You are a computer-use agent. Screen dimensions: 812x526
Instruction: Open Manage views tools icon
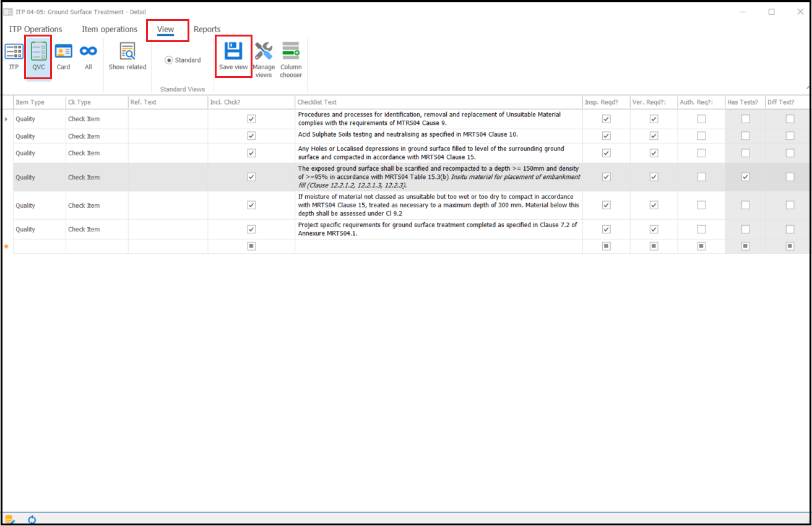click(x=264, y=53)
